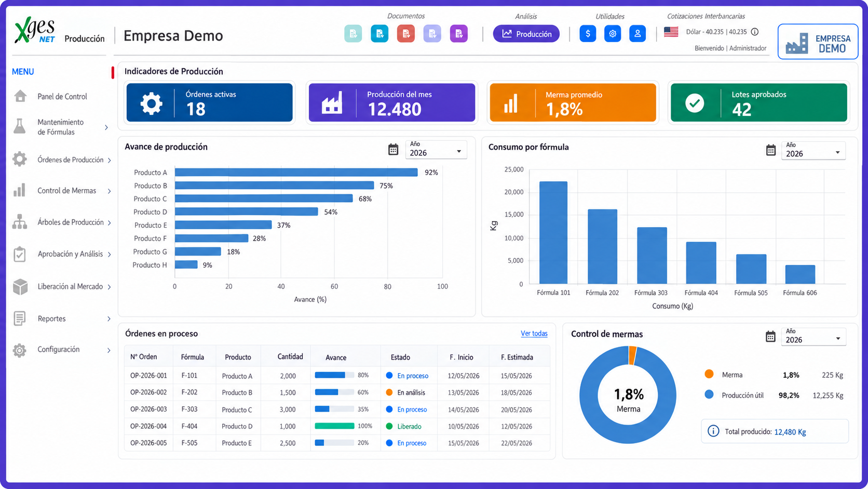The height and width of the screenshot is (489, 868).
Task: Expand Reportes chevron
Action: (x=109, y=319)
